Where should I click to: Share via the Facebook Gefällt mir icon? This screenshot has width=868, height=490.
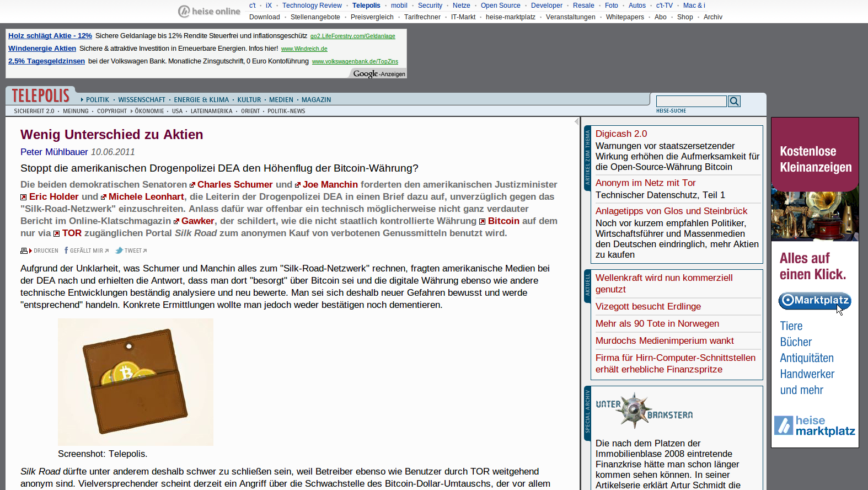66,251
